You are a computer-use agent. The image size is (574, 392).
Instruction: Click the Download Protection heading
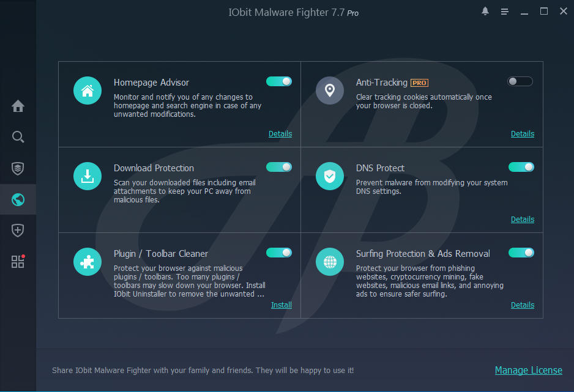154,168
